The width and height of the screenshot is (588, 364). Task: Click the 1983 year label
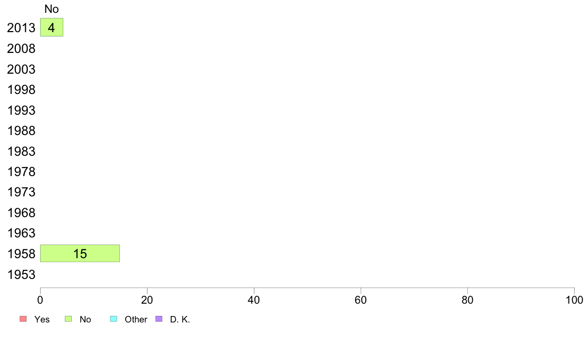point(21,151)
